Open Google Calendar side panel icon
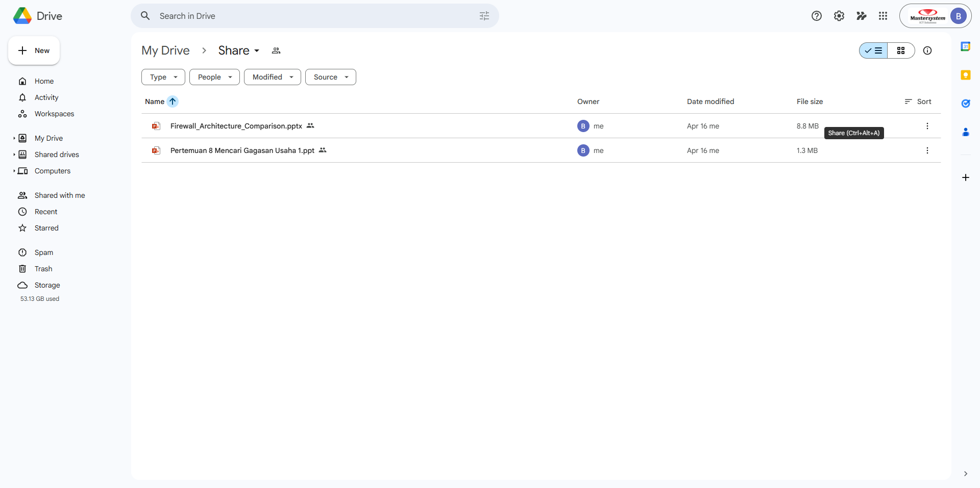 (x=966, y=46)
